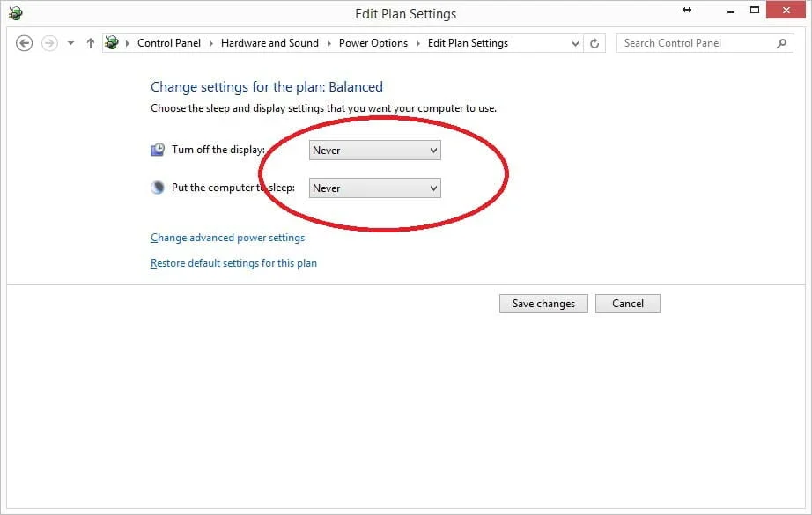812x515 pixels.
Task: Open the recent pages dropdown chevron
Action: [x=70, y=42]
